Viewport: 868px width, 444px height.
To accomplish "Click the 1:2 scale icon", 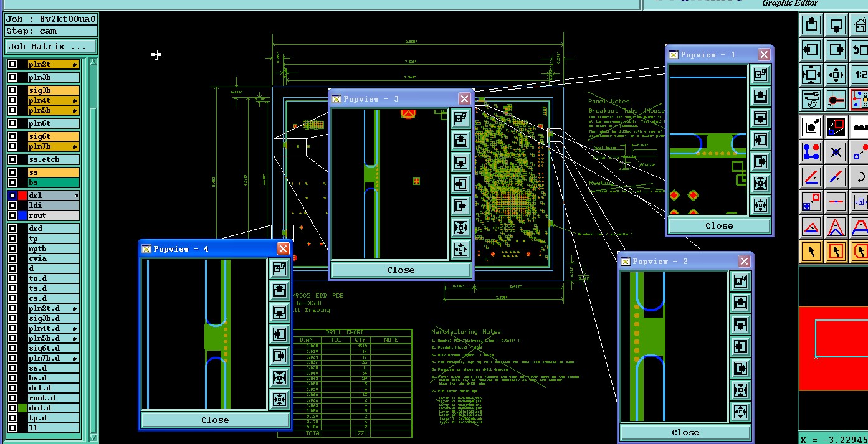I will (x=860, y=75).
